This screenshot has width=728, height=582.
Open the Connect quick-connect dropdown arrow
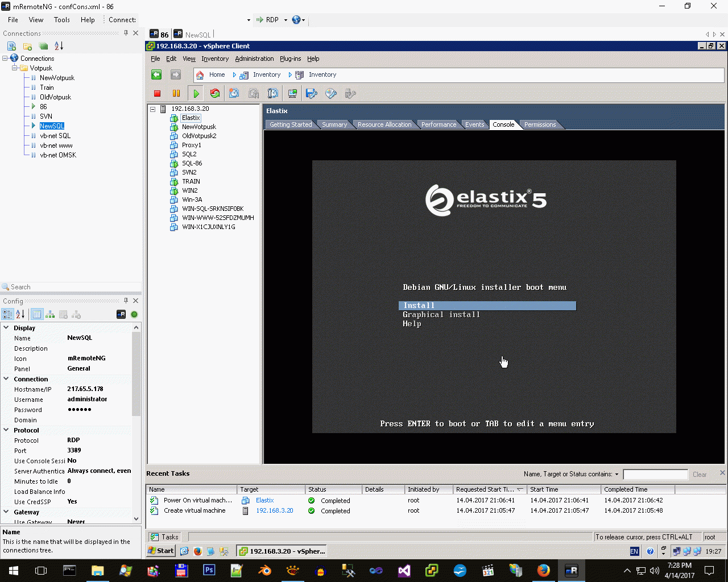tap(249, 20)
